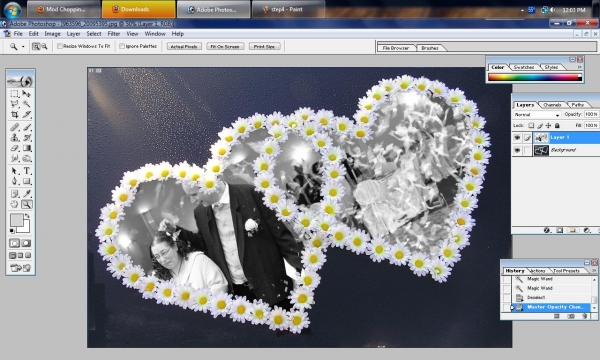Select the Eyedropper tool
Screen dimensions: 600x360
tap(26, 194)
